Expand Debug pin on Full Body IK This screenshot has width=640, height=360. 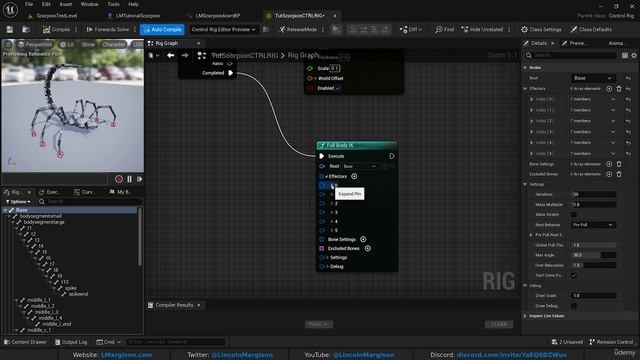[x=327, y=267]
